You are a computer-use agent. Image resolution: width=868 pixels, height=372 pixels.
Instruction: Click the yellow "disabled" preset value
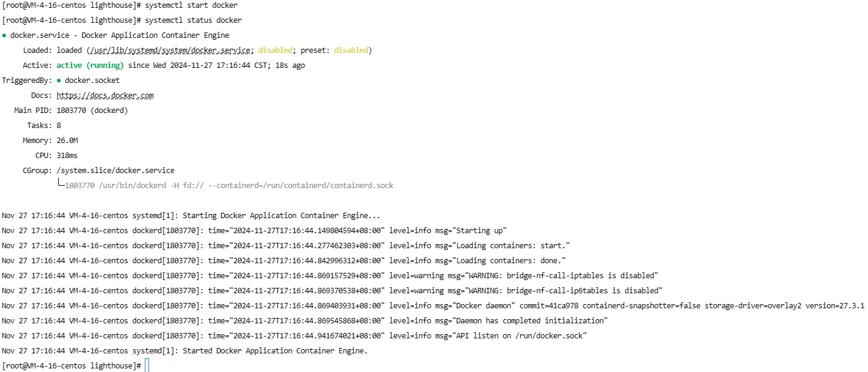(351, 50)
